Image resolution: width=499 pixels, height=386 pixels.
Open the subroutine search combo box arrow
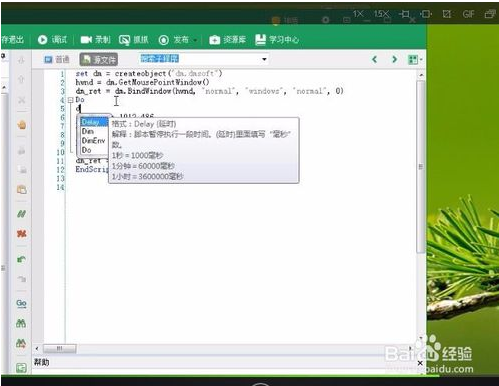pos(264,60)
